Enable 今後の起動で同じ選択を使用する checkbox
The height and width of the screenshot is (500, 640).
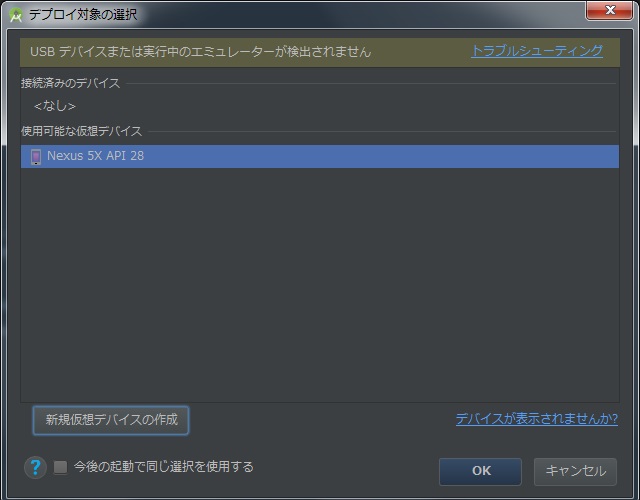tap(60, 467)
